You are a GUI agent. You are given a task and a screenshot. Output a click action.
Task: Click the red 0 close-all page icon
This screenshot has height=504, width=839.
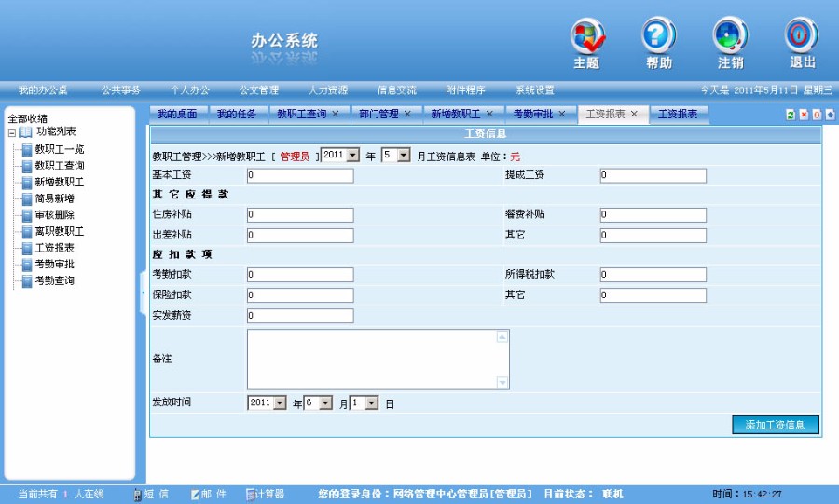[x=817, y=115]
